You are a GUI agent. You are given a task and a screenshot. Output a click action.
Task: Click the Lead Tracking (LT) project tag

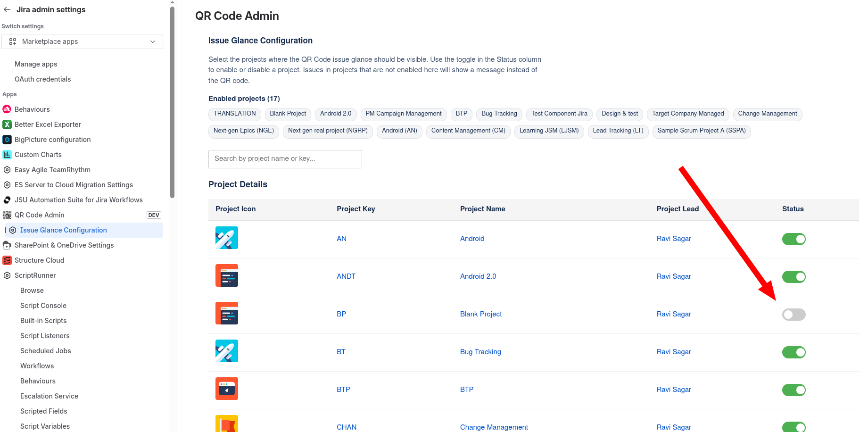[x=618, y=131]
